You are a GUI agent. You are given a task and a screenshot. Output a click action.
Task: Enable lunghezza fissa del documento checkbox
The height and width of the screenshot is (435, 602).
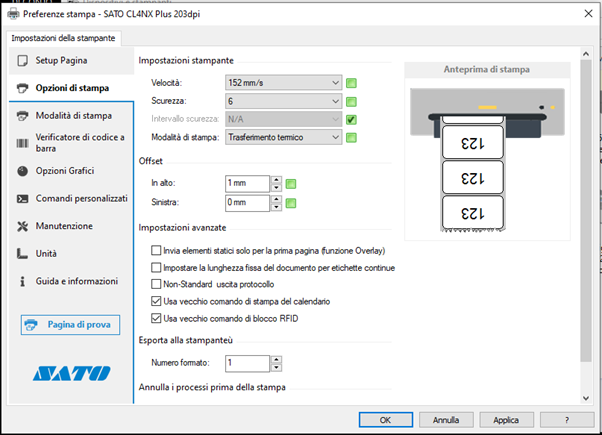pos(156,268)
